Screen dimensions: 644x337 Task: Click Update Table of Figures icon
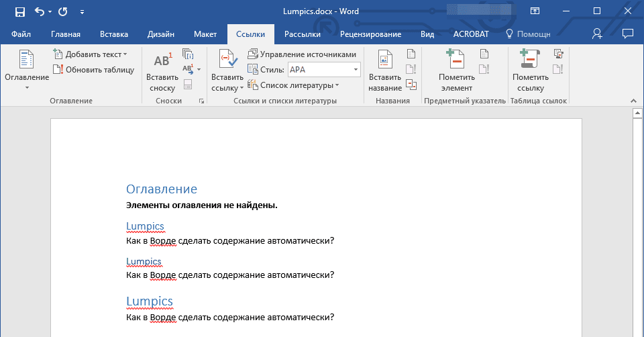[x=411, y=69]
